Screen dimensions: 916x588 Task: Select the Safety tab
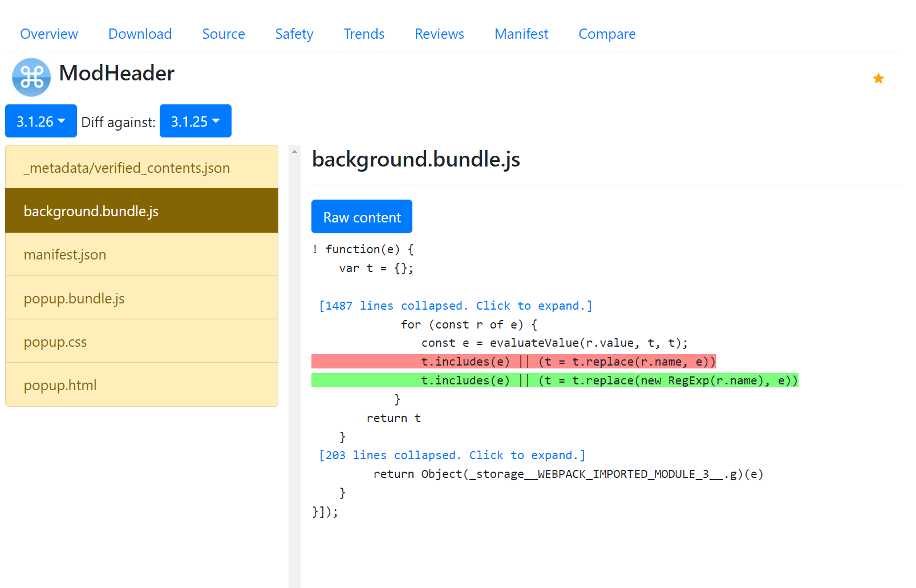(x=294, y=34)
